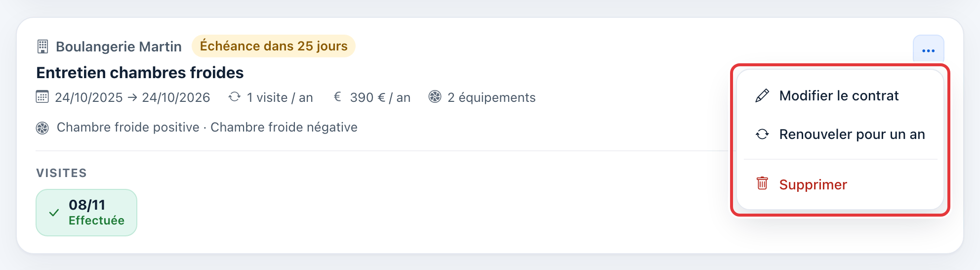Image resolution: width=980 pixels, height=270 pixels.
Task: Click the renew circular arrows icon in menu
Action: tap(762, 134)
